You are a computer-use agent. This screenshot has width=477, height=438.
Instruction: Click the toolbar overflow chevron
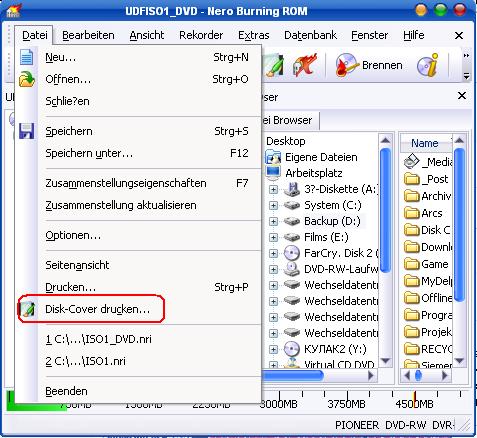466,55
